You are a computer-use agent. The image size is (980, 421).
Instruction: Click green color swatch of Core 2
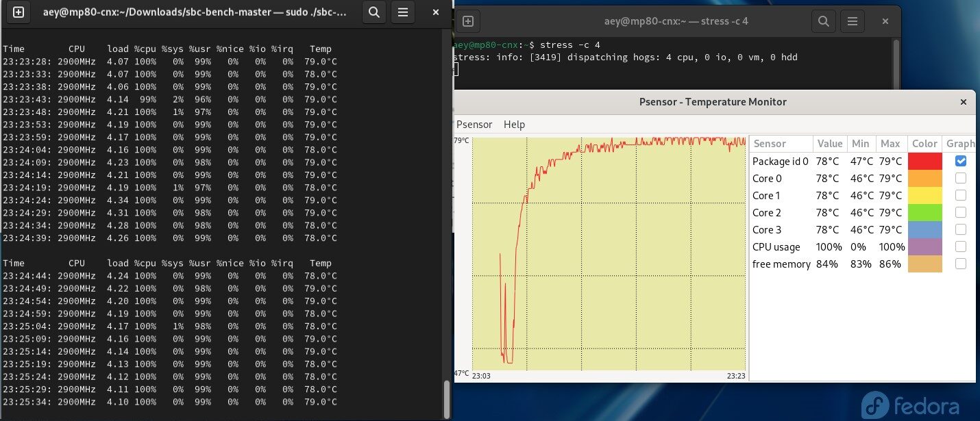pyautogui.click(x=924, y=212)
